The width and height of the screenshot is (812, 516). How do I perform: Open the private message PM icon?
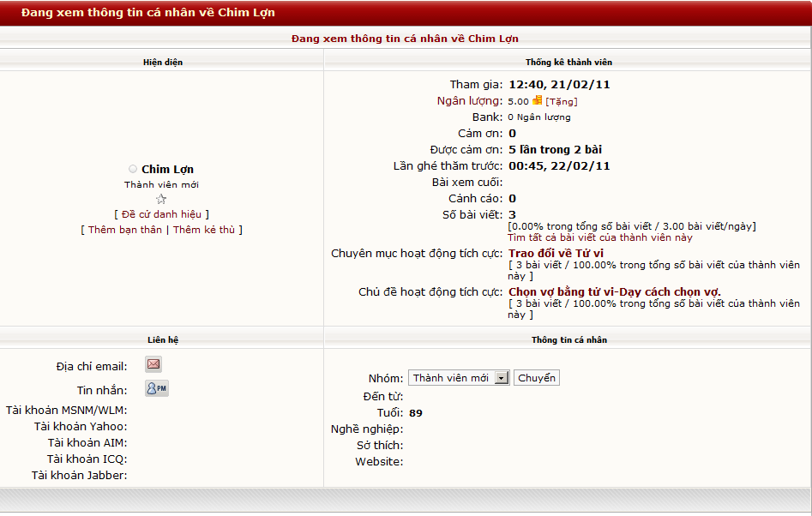156,388
